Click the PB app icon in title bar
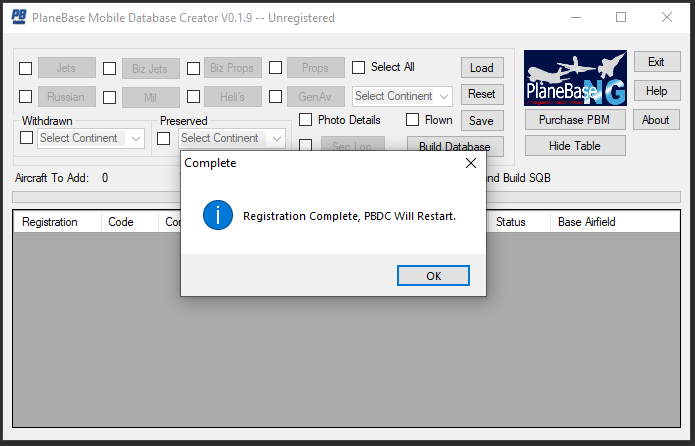The image size is (695, 446). pyautogui.click(x=17, y=17)
